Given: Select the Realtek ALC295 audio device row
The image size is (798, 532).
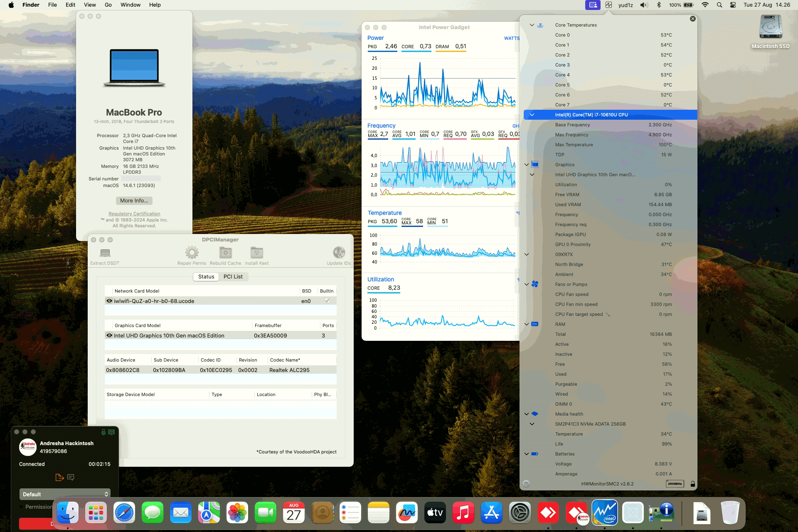Looking at the screenshot, I should click(220, 370).
